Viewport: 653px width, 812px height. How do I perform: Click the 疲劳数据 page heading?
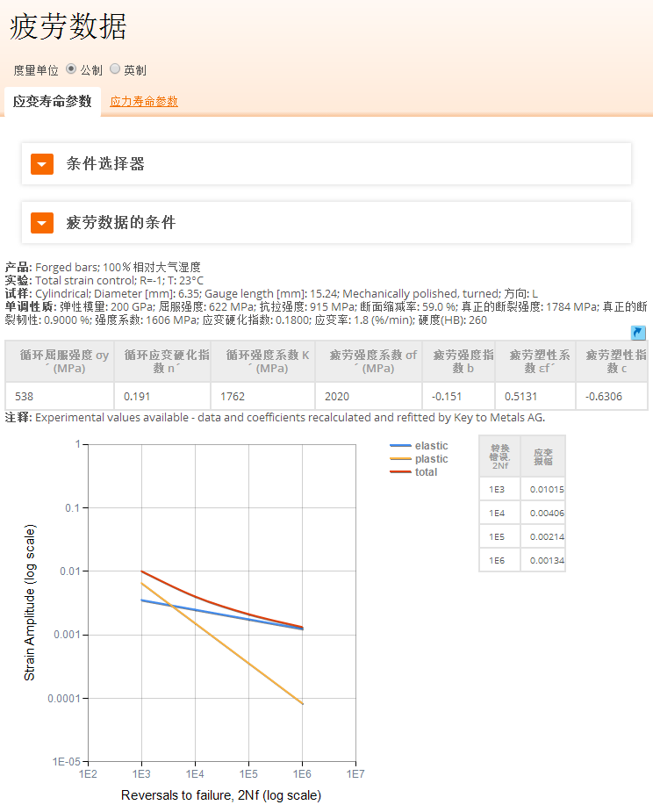point(68,27)
